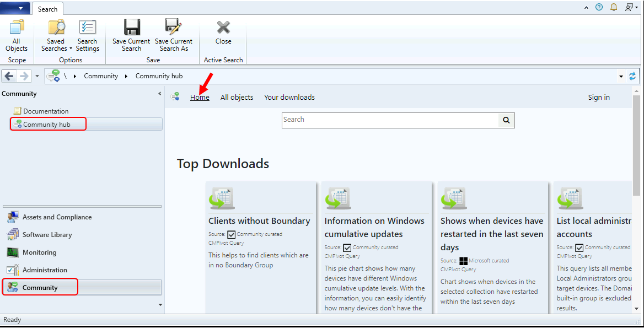Click the List local administrators card icon
The image size is (644, 328).
click(x=570, y=198)
